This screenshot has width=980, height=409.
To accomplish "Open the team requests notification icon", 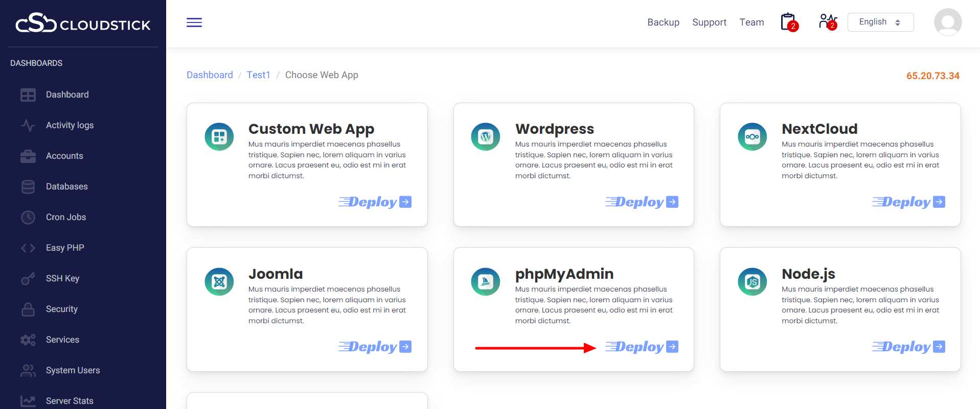I will (x=827, y=21).
